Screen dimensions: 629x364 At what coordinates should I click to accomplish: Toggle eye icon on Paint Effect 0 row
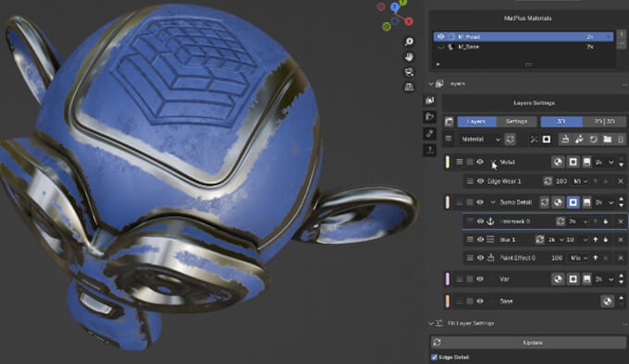pyautogui.click(x=480, y=258)
